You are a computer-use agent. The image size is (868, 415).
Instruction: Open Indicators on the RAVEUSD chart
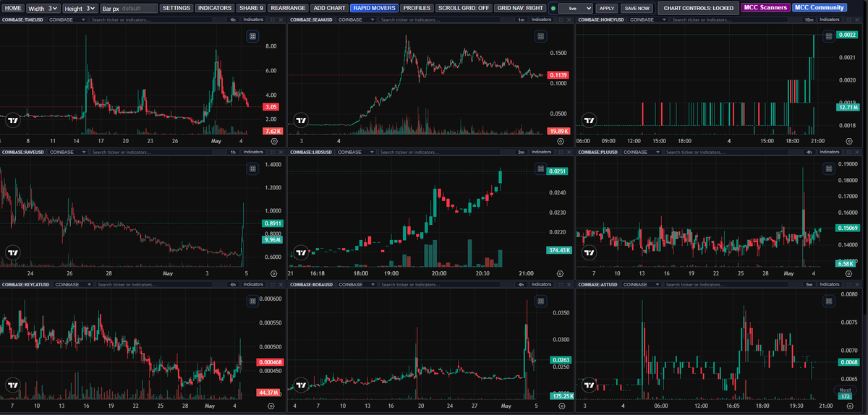pyautogui.click(x=253, y=152)
